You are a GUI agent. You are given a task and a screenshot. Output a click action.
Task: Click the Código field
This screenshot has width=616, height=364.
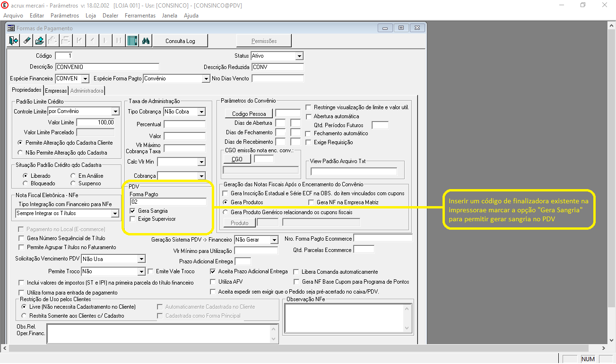coord(65,56)
